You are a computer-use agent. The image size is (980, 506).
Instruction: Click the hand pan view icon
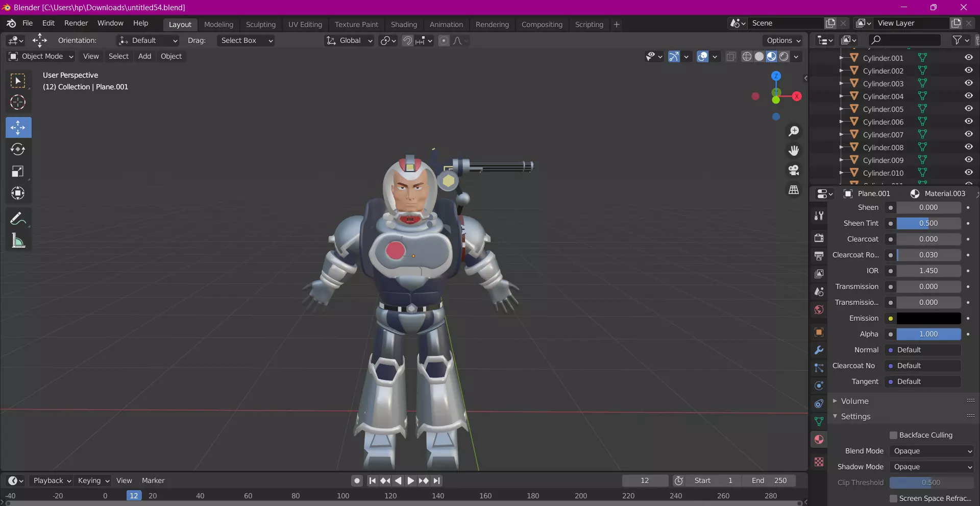click(794, 151)
